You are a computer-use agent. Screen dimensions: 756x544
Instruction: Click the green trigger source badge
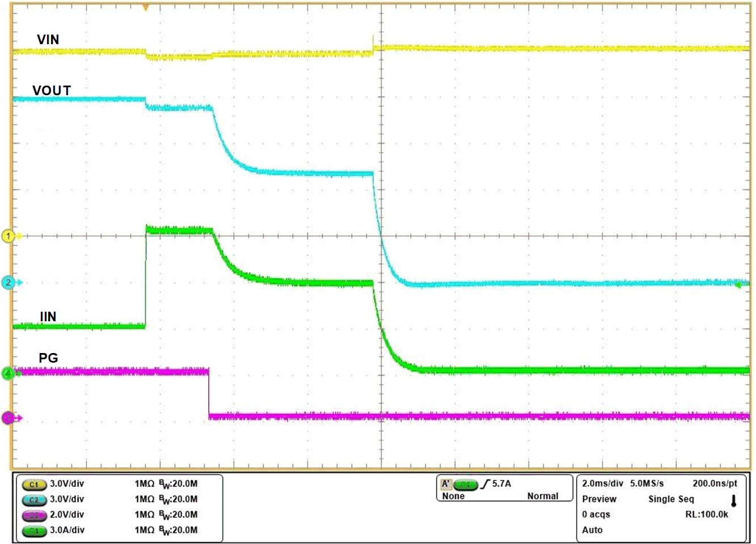[466, 484]
